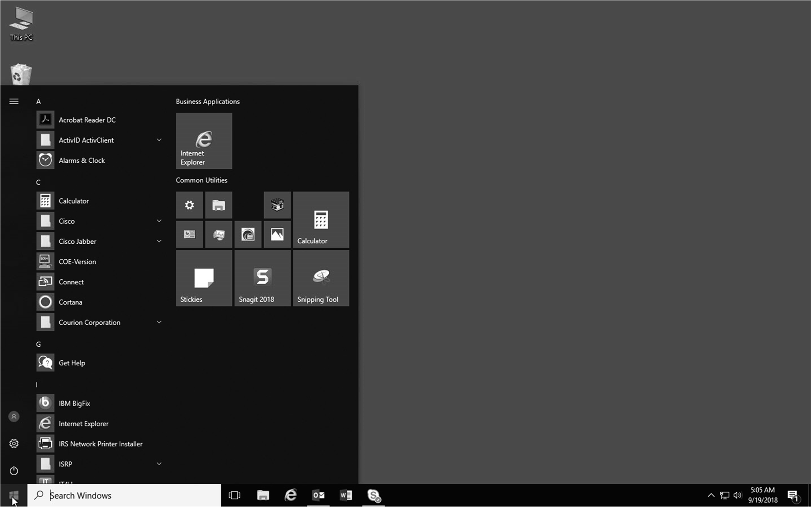
Task: Open Acrobat Reader DC from the app list
Action: pos(87,120)
